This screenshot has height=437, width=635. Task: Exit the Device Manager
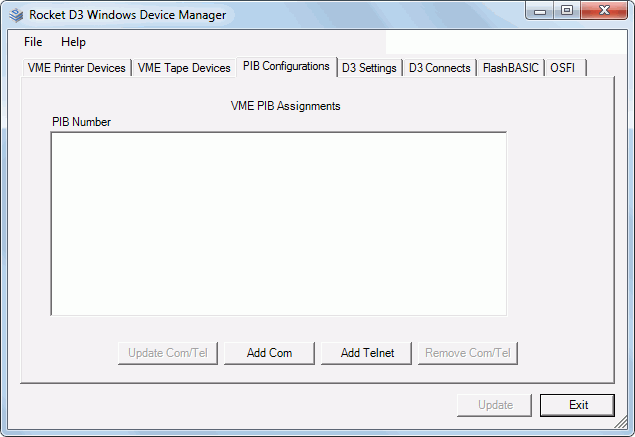577,405
